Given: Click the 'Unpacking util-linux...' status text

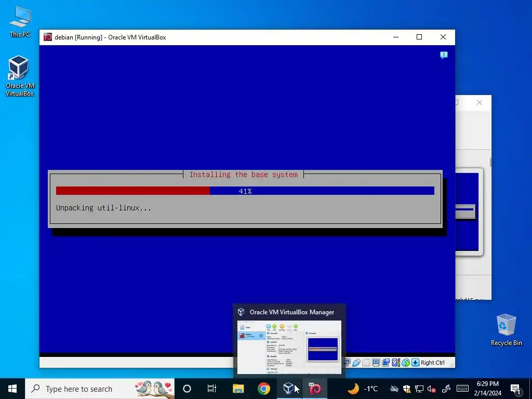Looking at the screenshot, I should click(103, 208).
